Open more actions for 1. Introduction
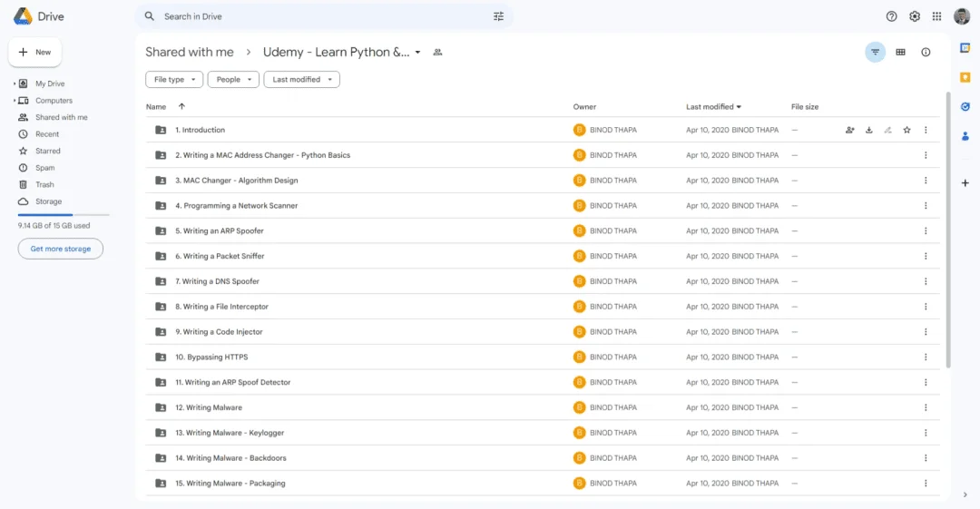The image size is (980, 509). (926, 130)
